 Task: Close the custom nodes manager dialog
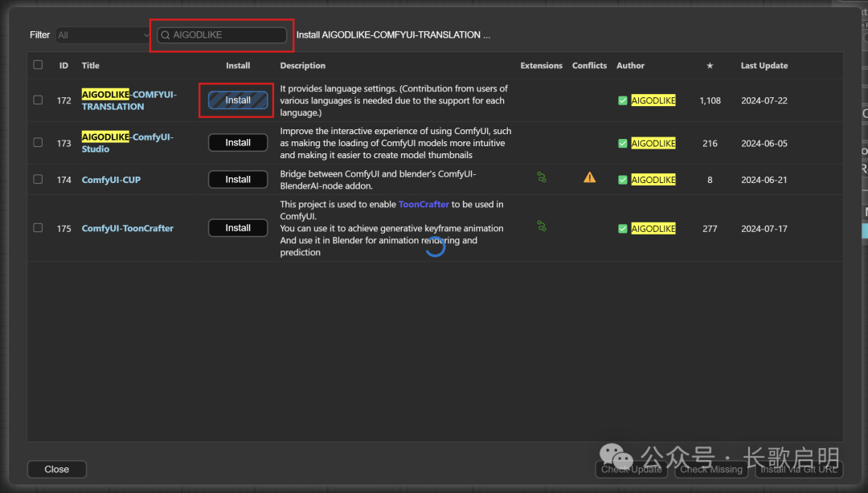tap(57, 469)
